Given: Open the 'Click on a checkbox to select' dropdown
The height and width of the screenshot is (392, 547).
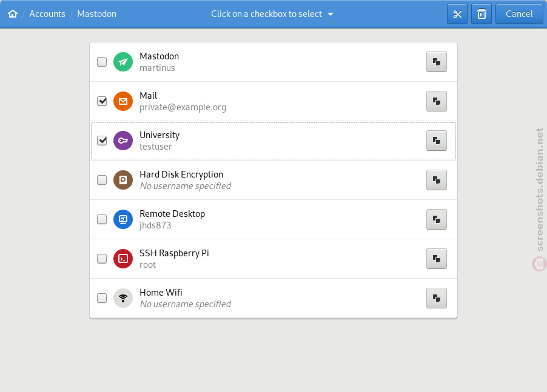Looking at the screenshot, I should (x=272, y=14).
